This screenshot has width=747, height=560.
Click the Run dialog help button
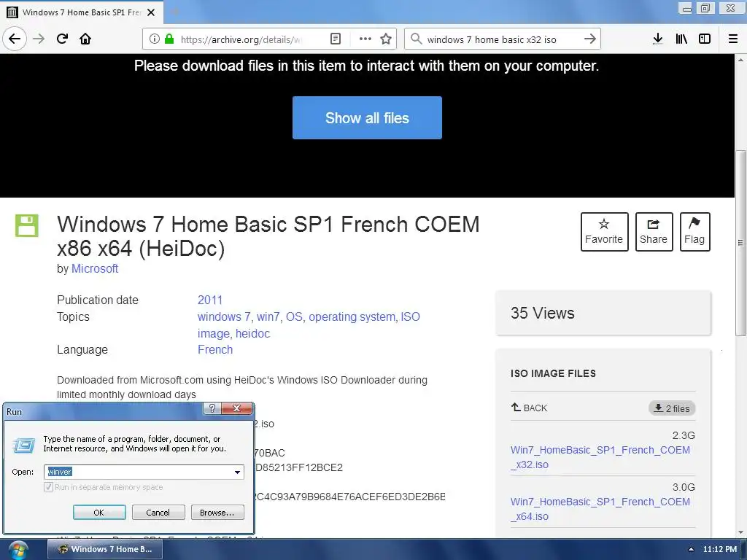(212, 408)
